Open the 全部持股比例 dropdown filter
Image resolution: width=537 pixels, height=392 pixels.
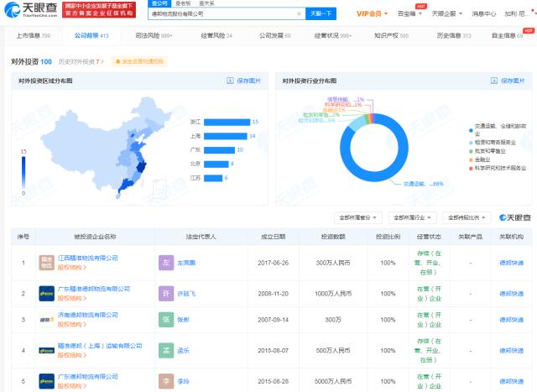point(467,217)
